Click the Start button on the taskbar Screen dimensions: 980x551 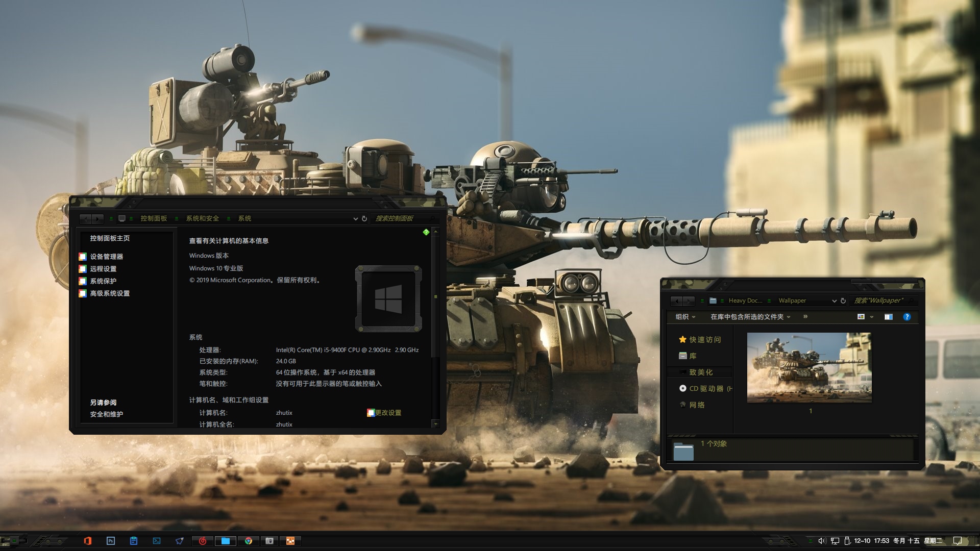tap(14, 541)
